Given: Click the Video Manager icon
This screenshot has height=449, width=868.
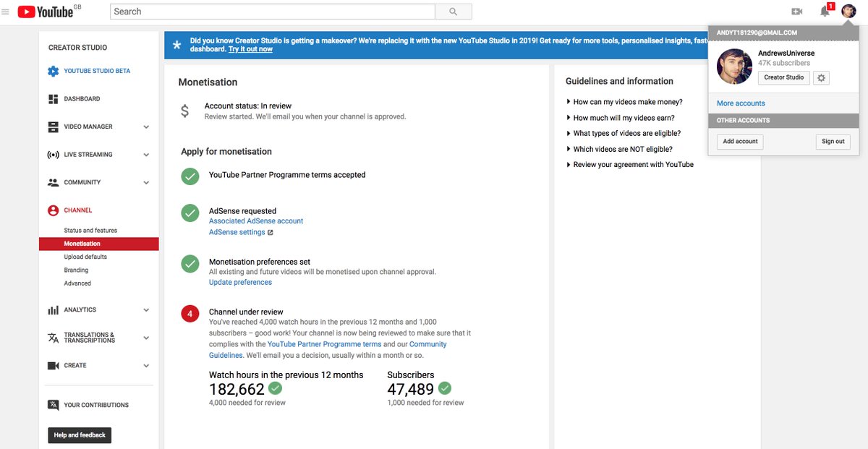Looking at the screenshot, I should click(53, 127).
